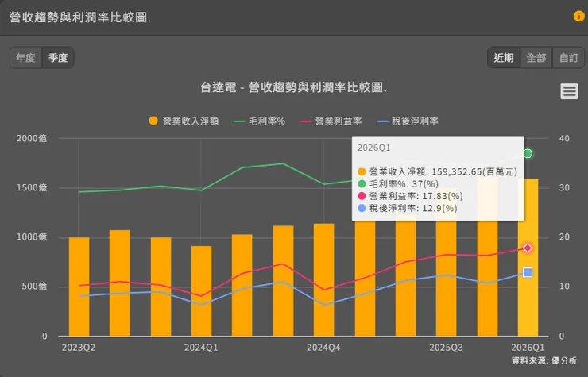Click the pink diamond 營業利益率 marker
The image size is (588, 377).
[528, 248]
